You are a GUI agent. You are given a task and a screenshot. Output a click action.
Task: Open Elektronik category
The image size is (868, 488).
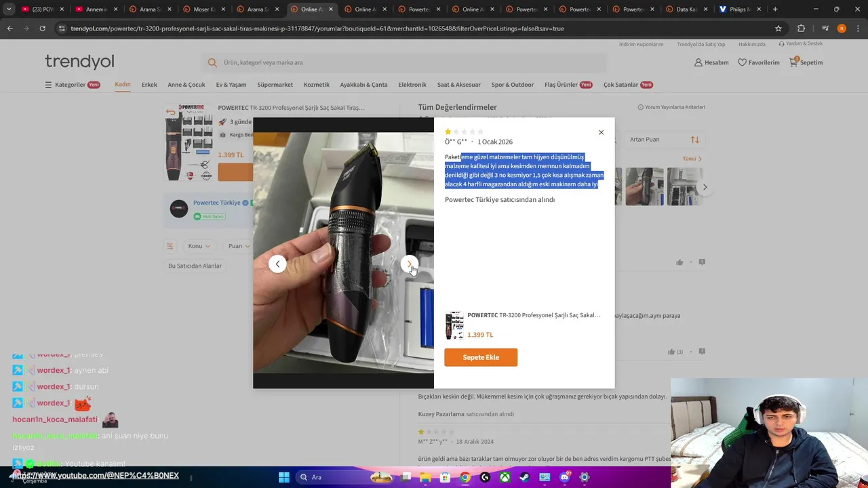click(x=412, y=85)
